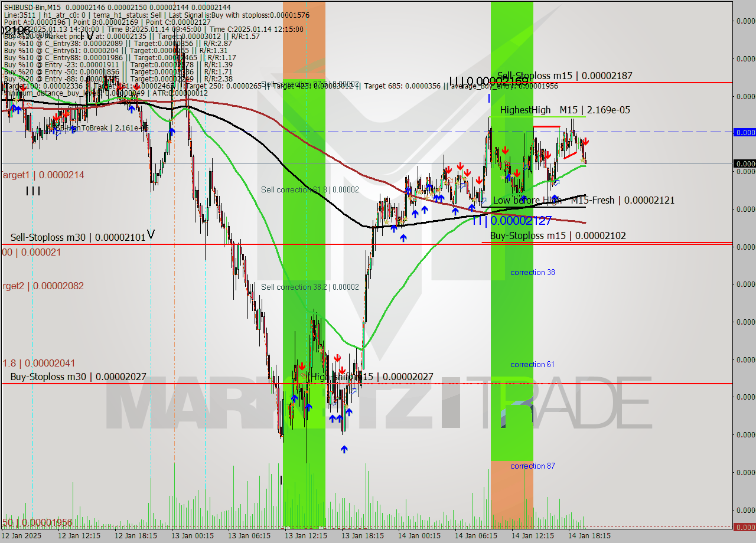Select the 'Buy-Stoploss m15 | 0.00002102' label
Viewport: 756px width, 543px height.
tap(558, 235)
